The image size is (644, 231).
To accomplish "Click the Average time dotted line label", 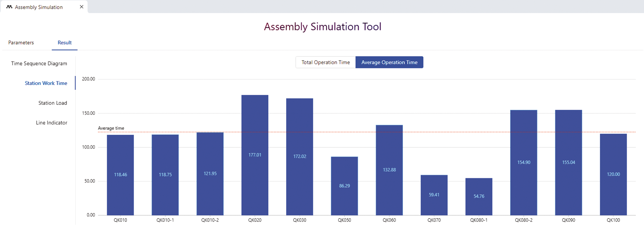I will tap(111, 128).
